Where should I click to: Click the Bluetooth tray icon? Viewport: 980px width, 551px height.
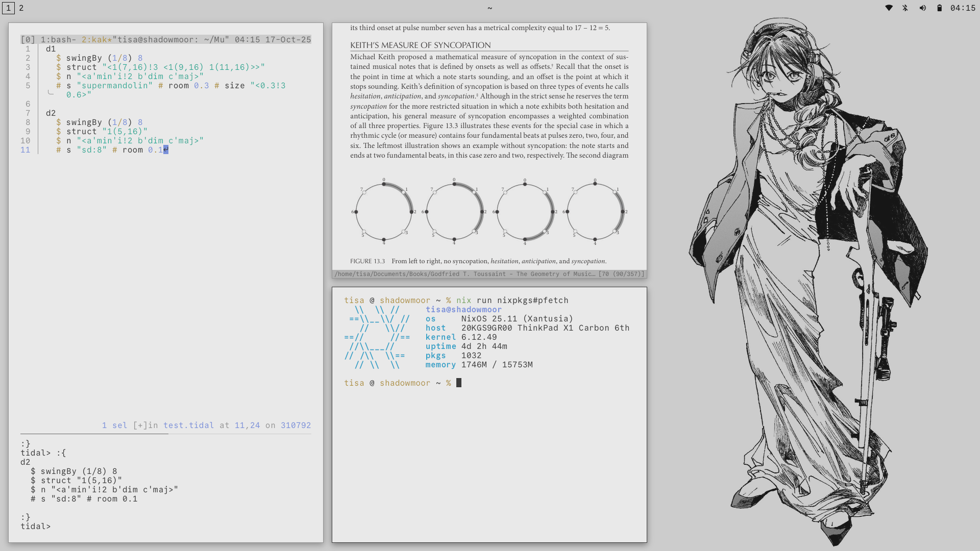(x=905, y=8)
